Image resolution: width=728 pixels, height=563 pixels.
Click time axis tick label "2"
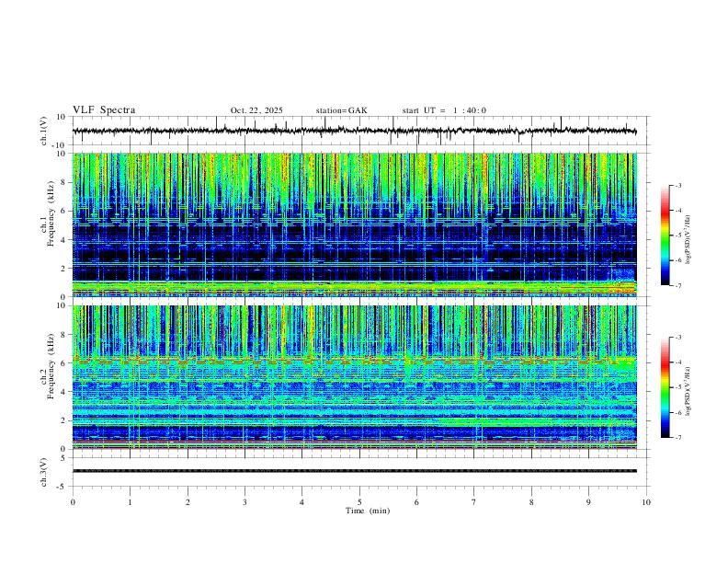188,502
